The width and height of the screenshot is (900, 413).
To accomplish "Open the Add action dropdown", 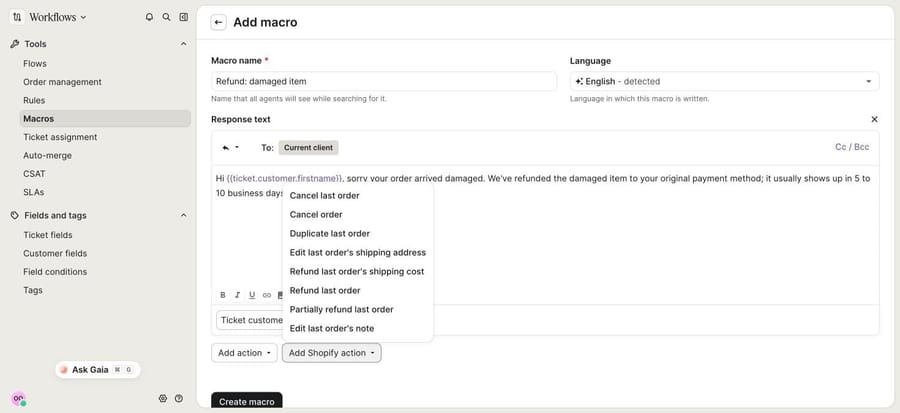I will (245, 353).
